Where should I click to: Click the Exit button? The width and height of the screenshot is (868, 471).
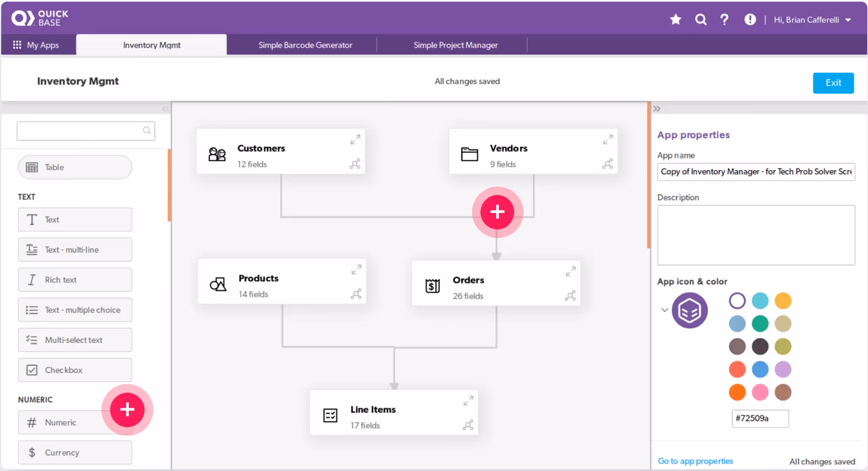[833, 83]
